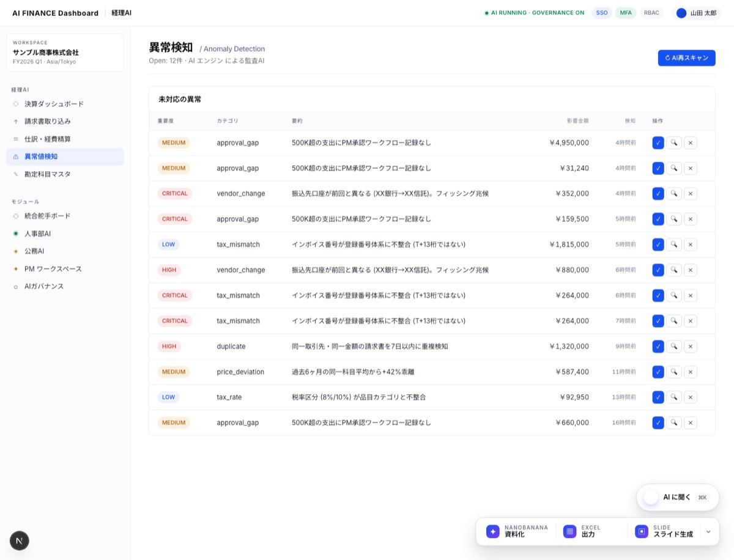Dismiss the duplicate invoice anomaly
This screenshot has height=560, width=734.
pos(691,346)
